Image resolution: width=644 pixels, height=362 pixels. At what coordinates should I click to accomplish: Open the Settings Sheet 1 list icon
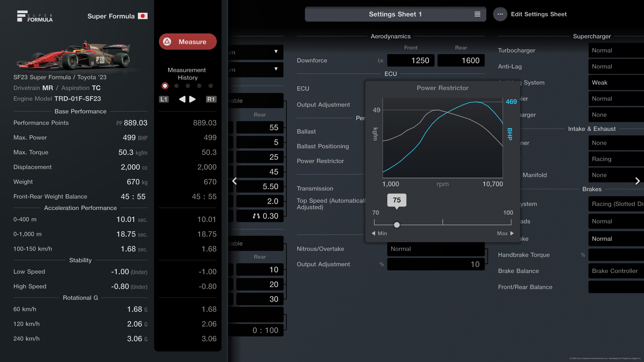click(477, 14)
